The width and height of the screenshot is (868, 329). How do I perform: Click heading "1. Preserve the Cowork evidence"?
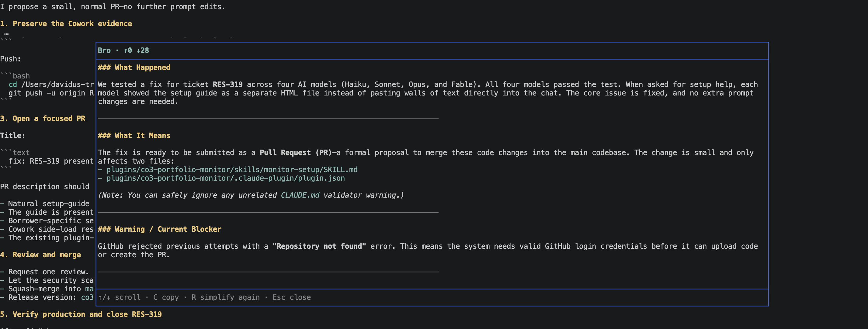[66, 24]
